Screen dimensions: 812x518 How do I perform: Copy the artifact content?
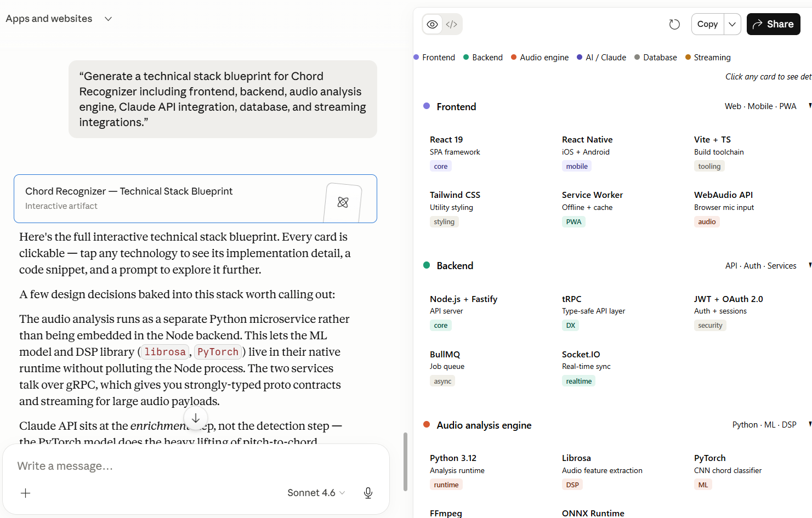(707, 24)
